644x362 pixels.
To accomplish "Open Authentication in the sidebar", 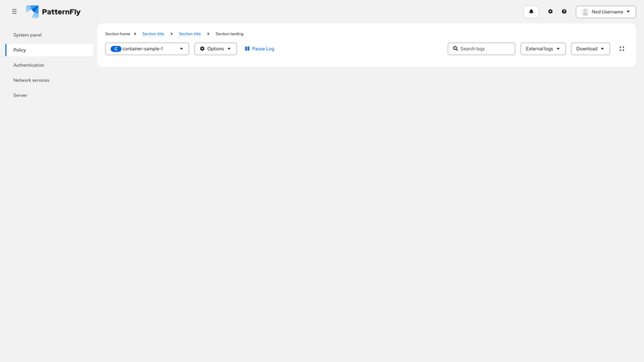I will tap(49, 65).
